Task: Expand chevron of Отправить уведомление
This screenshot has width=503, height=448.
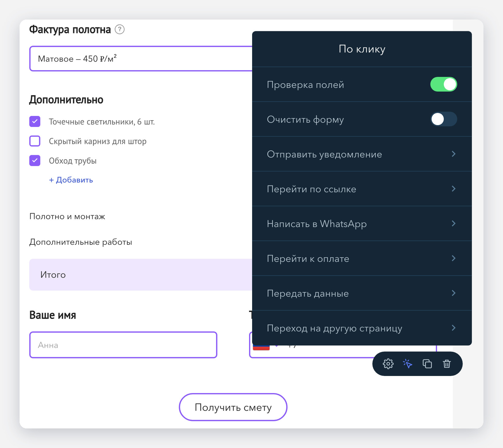Action: click(454, 154)
